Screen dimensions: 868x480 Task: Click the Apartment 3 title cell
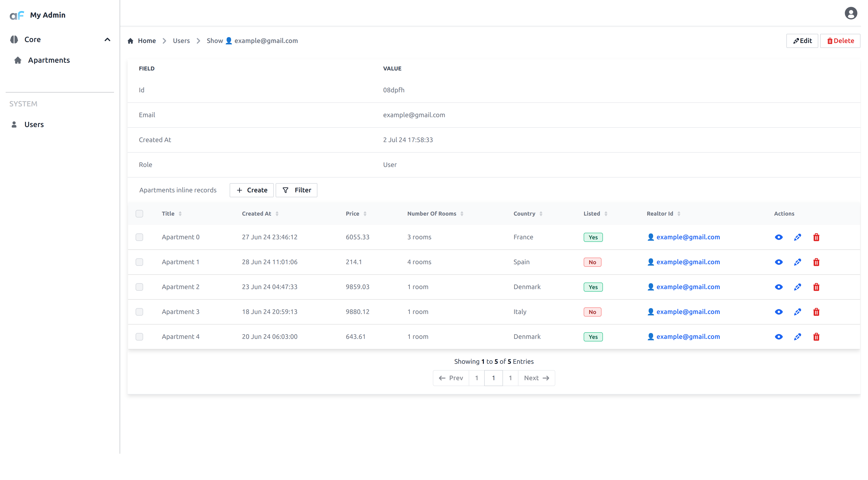pyautogui.click(x=181, y=312)
